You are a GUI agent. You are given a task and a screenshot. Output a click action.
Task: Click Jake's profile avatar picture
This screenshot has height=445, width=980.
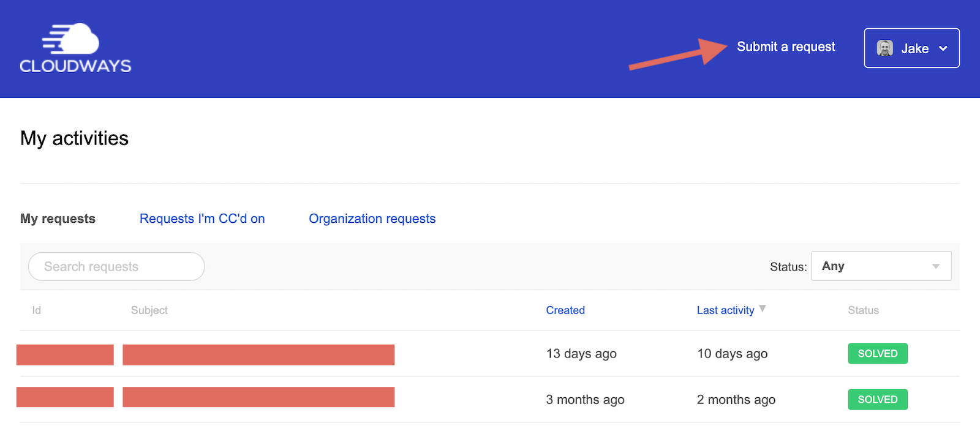(x=884, y=48)
